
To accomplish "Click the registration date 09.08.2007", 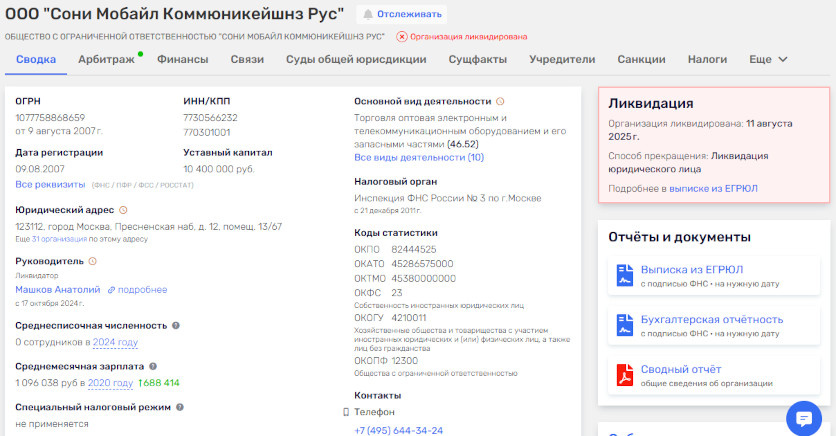I will click(x=40, y=169).
